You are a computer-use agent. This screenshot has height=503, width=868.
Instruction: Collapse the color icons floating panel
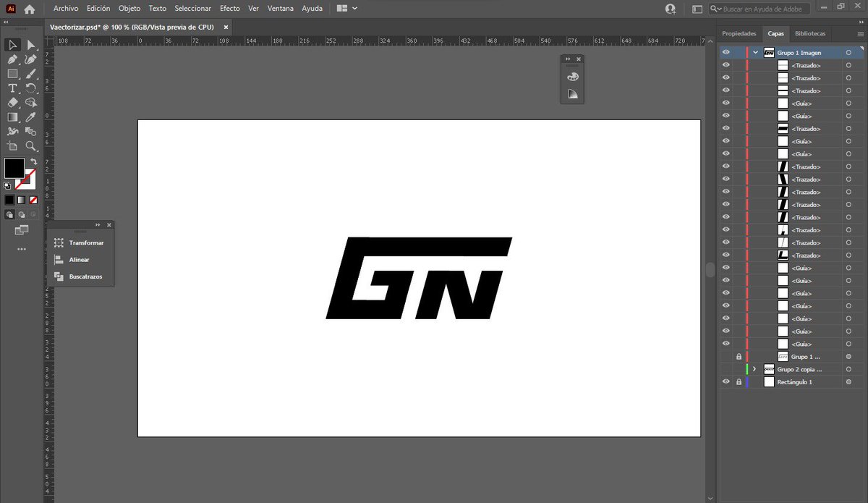pos(568,59)
